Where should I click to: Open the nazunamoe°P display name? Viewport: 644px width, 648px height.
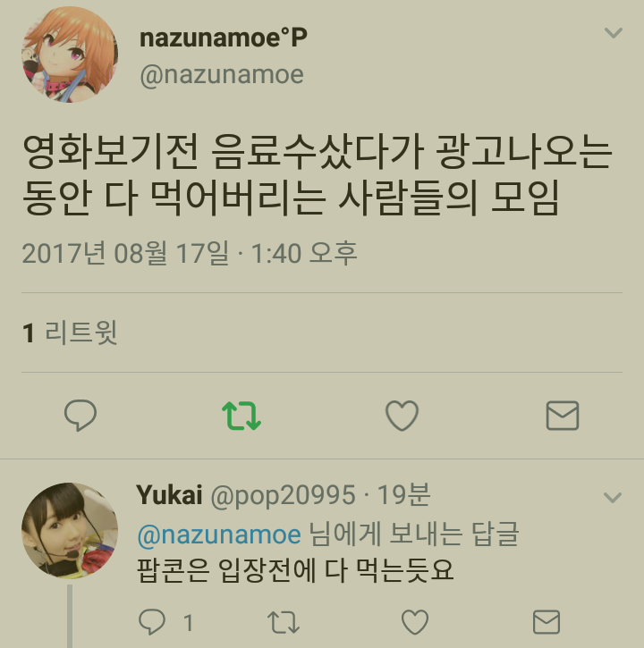tap(224, 38)
